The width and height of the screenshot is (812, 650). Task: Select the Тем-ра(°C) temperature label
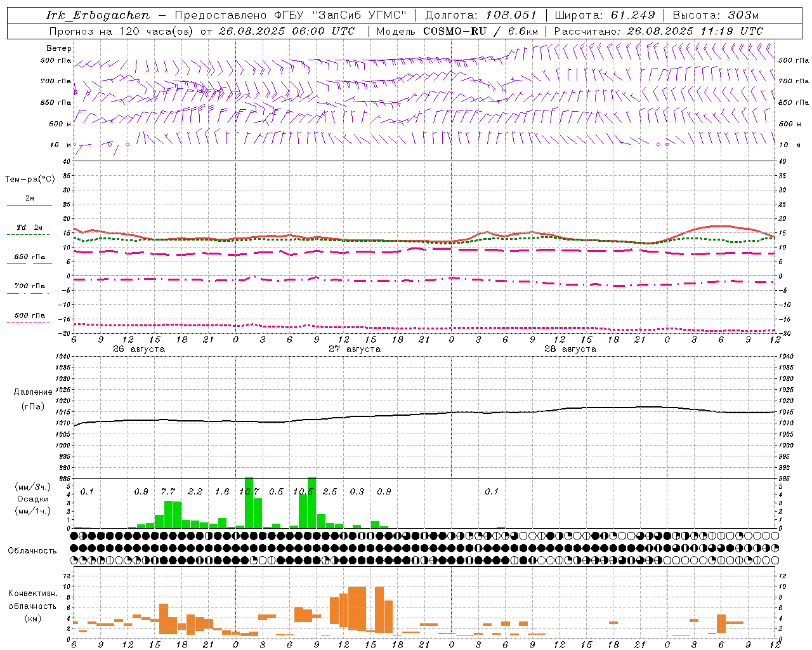pyautogui.click(x=30, y=180)
